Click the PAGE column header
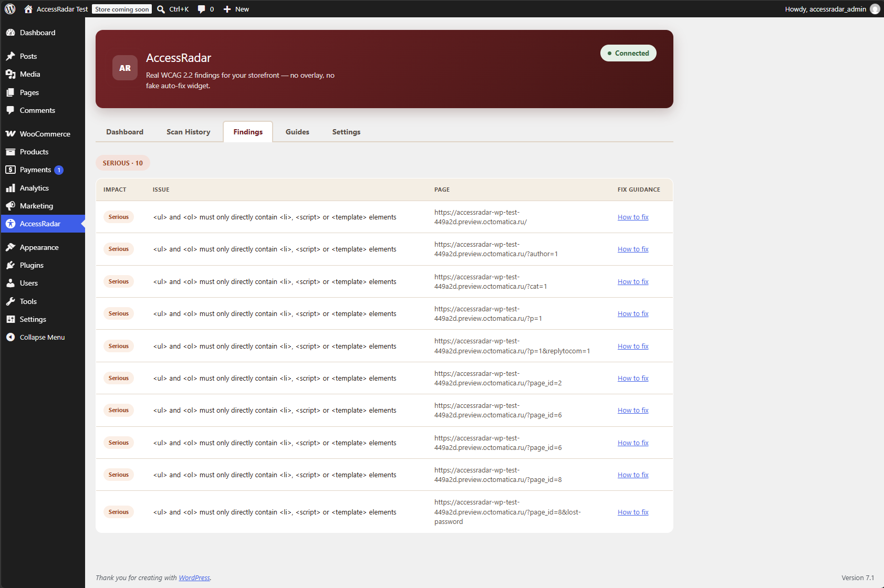 click(442, 190)
